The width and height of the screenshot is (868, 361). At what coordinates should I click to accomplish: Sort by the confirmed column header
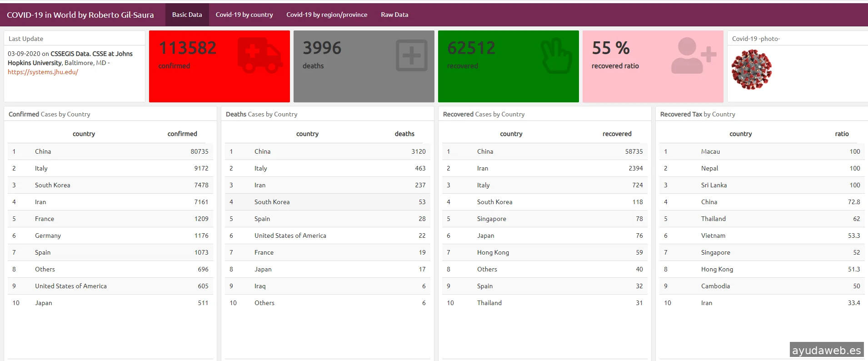pyautogui.click(x=182, y=134)
